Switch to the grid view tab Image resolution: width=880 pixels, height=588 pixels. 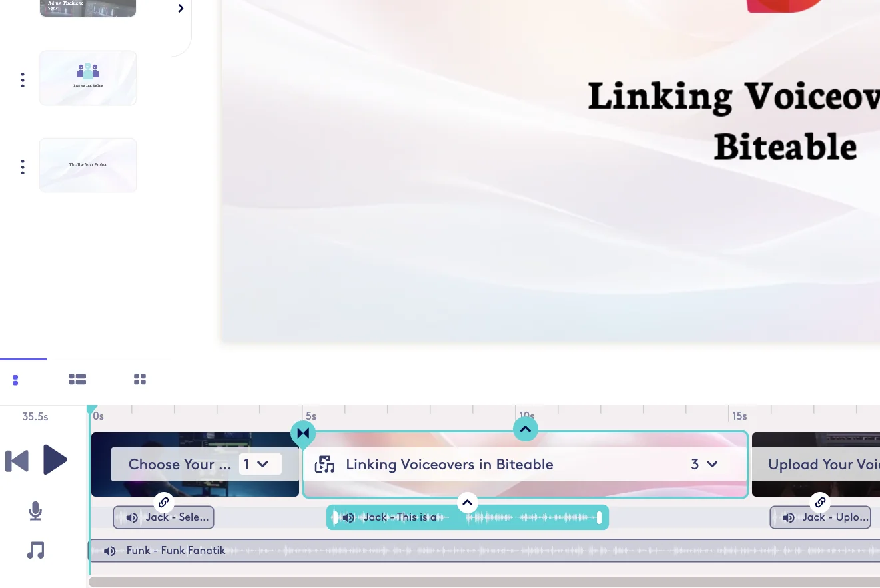tap(140, 379)
